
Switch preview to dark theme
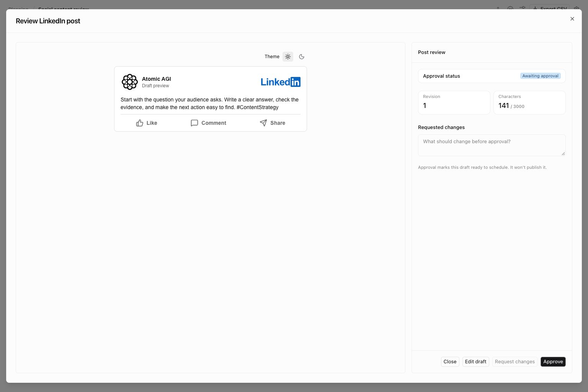(302, 57)
